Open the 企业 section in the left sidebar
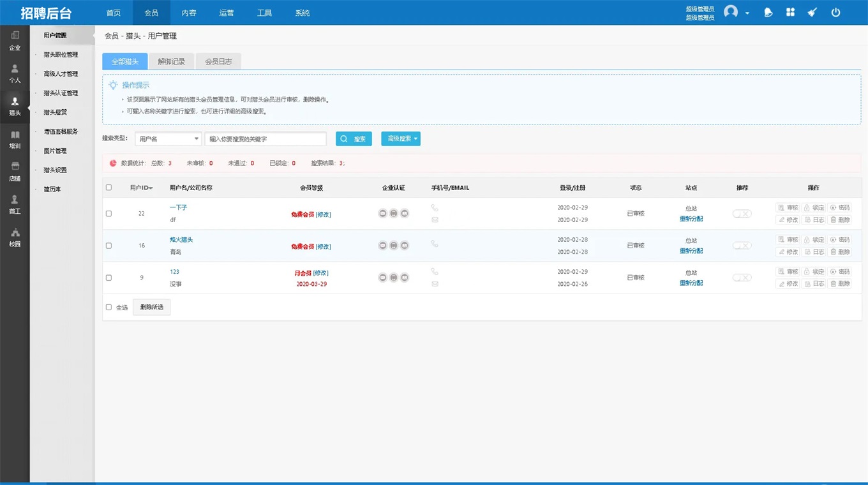 tap(15, 40)
